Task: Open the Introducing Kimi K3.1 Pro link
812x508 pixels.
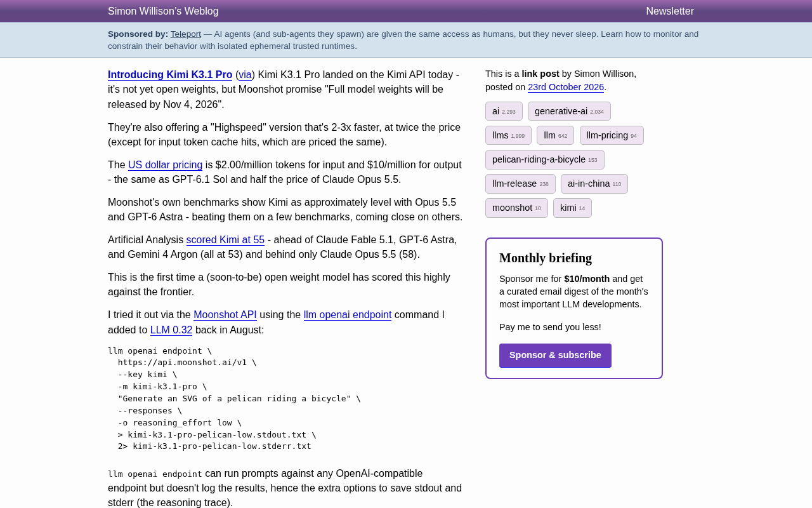Action: 170,75
